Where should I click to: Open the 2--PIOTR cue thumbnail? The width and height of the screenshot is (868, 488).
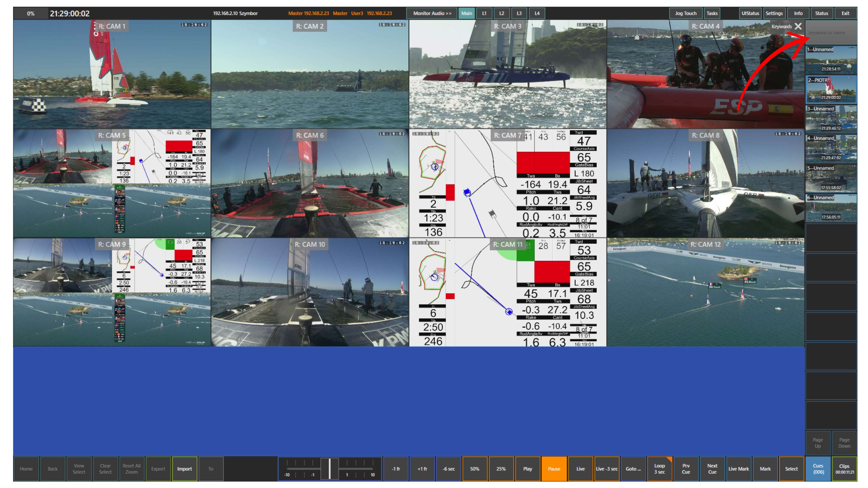coord(831,89)
